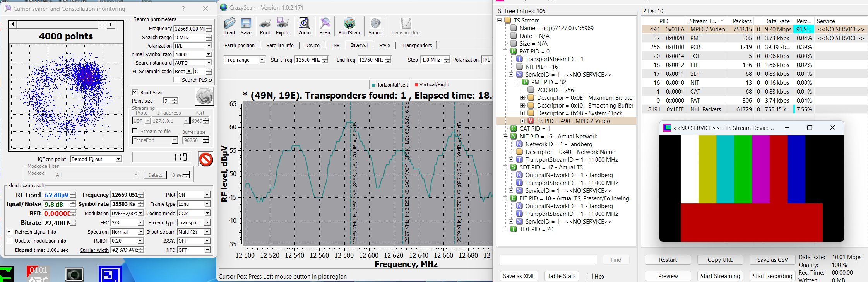Switch to the Satellite info tab
This screenshot has width=868, height=282.
click(x=280, y=45)
